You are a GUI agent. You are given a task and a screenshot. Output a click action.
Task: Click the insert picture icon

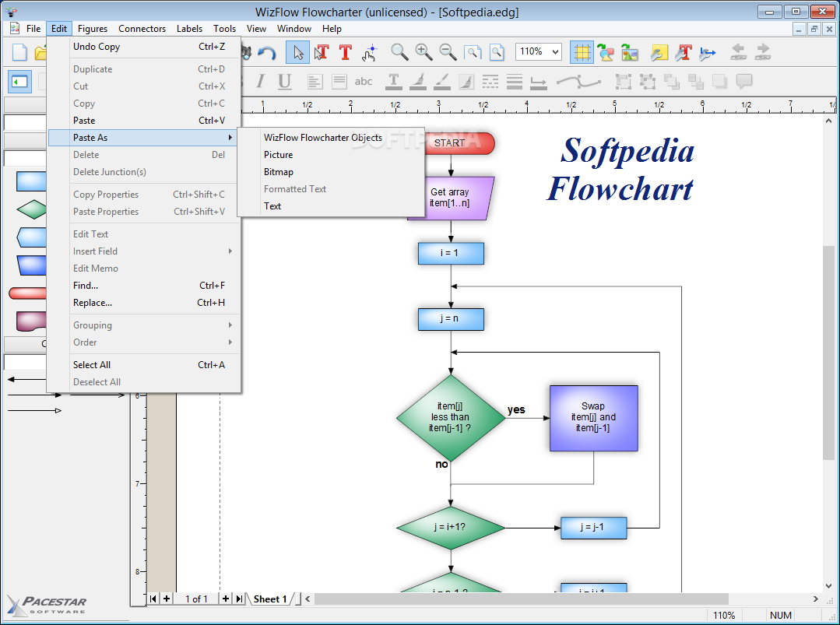630,52
